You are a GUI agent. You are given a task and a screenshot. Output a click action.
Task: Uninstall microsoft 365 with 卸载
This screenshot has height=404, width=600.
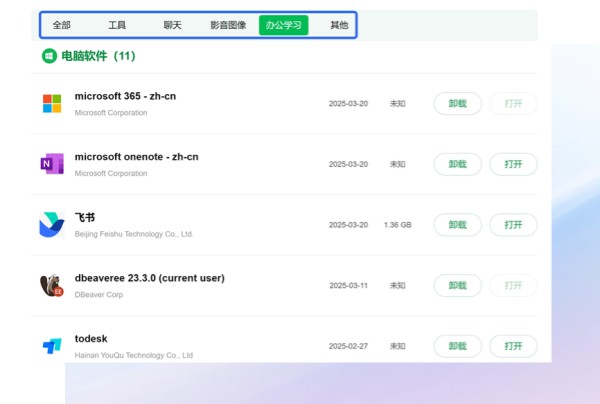tap(457, 104)
